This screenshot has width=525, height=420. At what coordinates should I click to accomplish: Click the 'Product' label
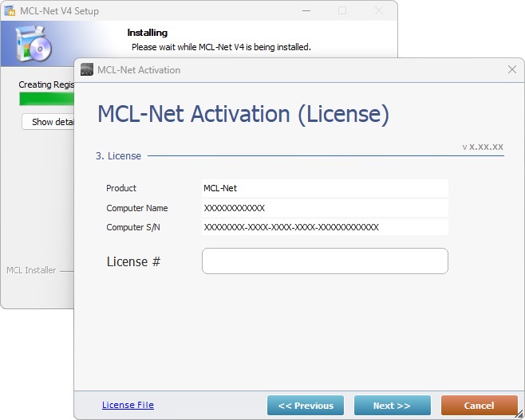121,188
